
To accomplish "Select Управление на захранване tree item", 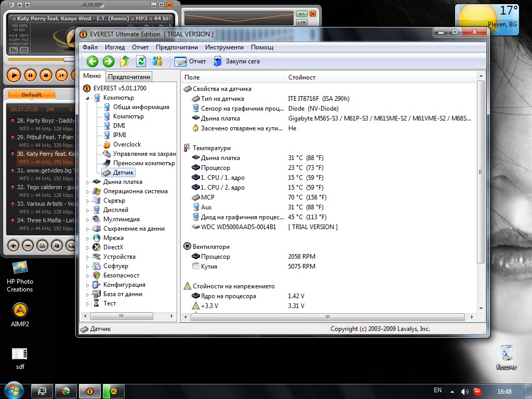I will 144,154.
